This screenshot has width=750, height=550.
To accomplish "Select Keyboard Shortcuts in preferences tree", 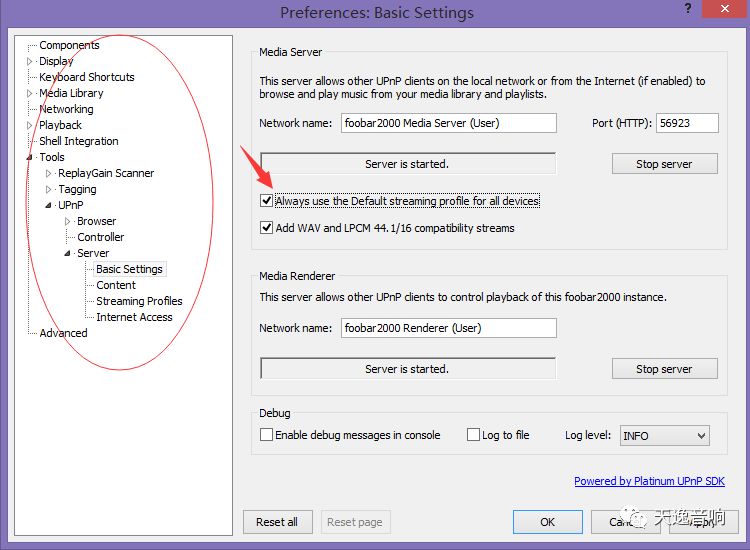I will click(86, 77).
